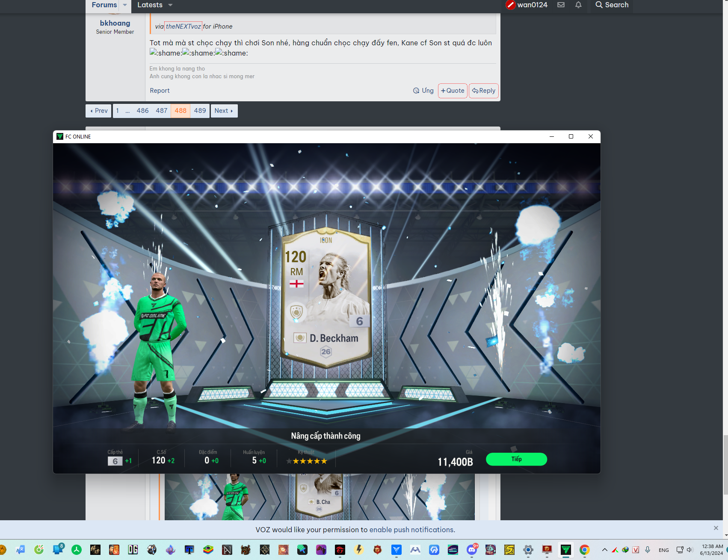Click the browser page vertical scrollbar
Screen dimensions: 728x560
pyautogui.click(x=725, y=464)
